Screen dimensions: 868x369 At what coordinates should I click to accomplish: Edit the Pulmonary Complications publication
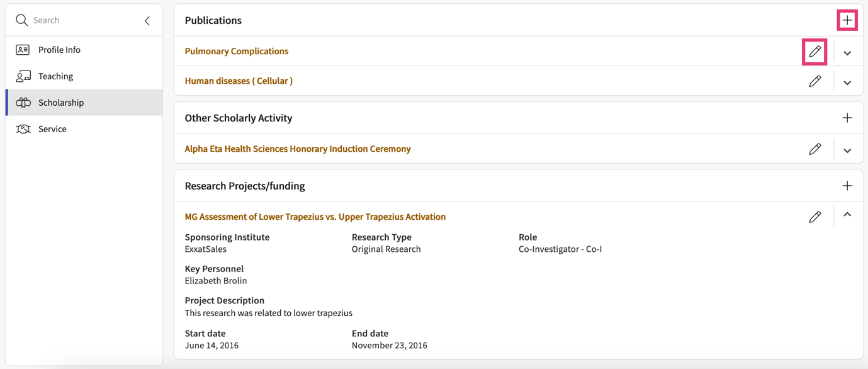pyautogui.click(x=814, y=51)
